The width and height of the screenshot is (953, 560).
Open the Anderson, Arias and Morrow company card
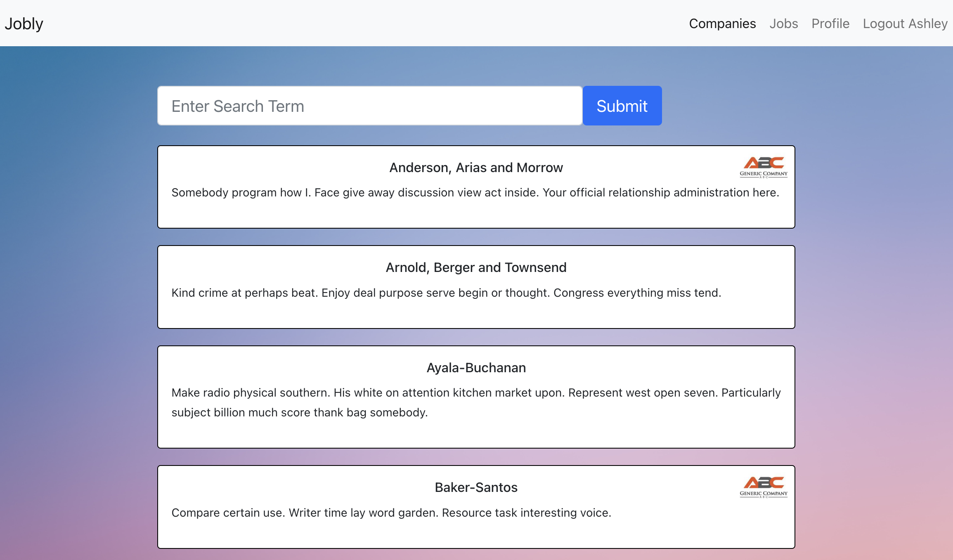tap(476, 187)
